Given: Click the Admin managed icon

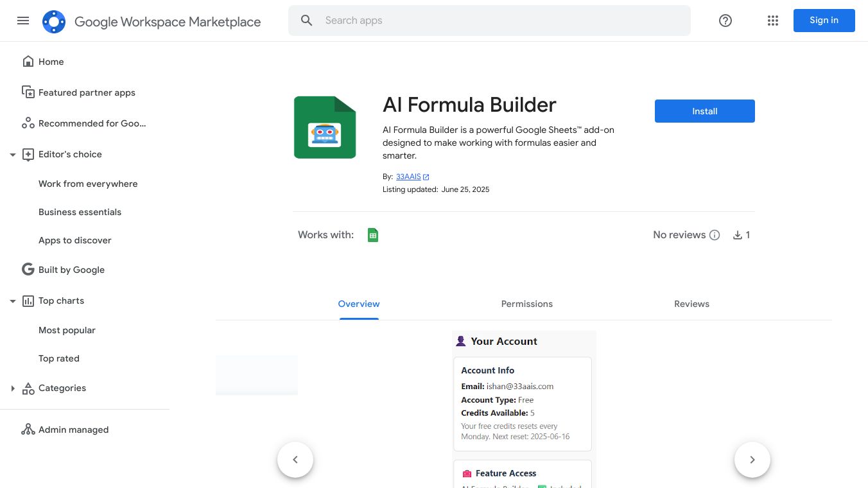Looking at the screenshot, I should pyautogui.click(x=28, y=430).
